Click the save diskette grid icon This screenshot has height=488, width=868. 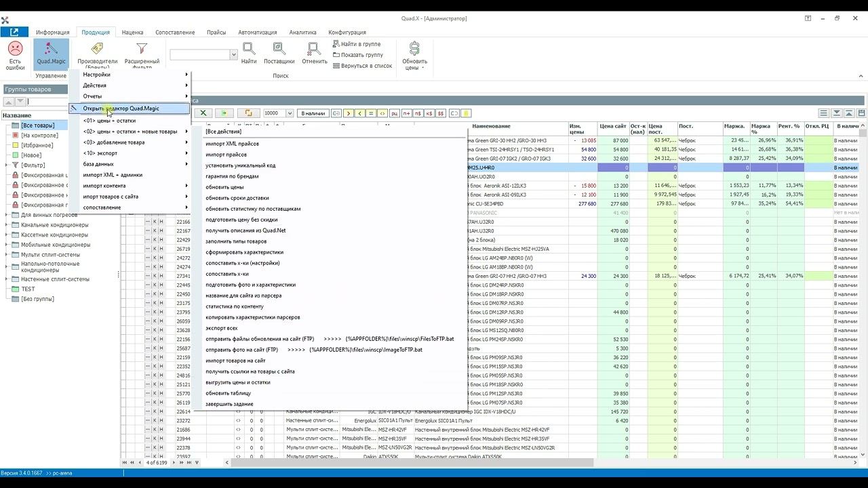(862, 113)
